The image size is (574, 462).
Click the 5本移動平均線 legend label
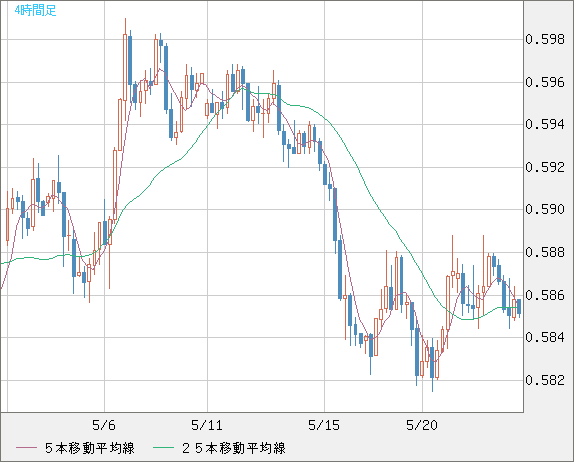pos(90,448)
